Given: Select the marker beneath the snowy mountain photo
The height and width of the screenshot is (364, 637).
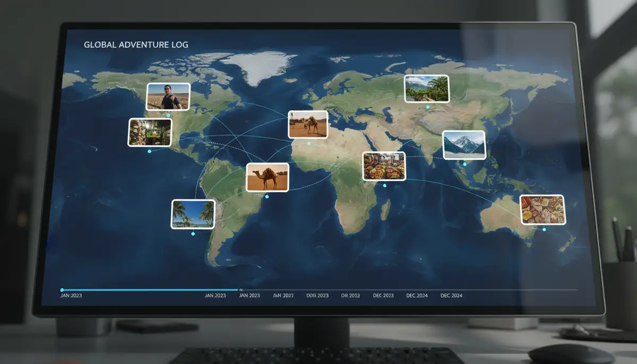Looking at the screenshot, I should click(x=464, y=164).
